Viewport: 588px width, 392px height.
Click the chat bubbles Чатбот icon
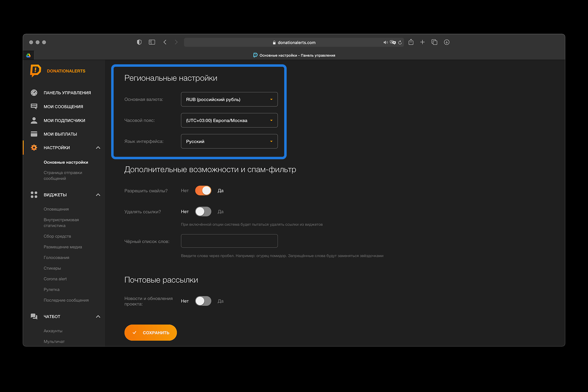point(34,316)
